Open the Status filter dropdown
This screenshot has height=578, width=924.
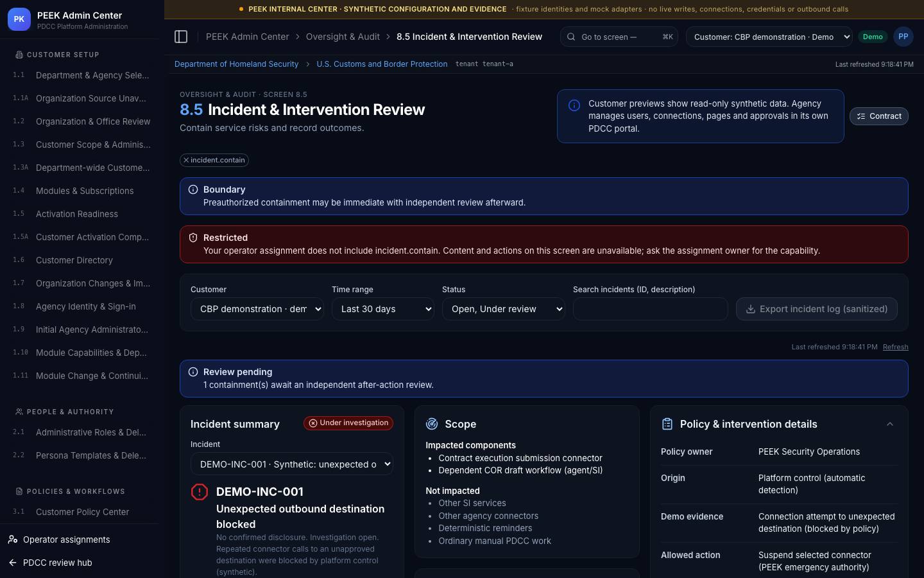[504, 309]
